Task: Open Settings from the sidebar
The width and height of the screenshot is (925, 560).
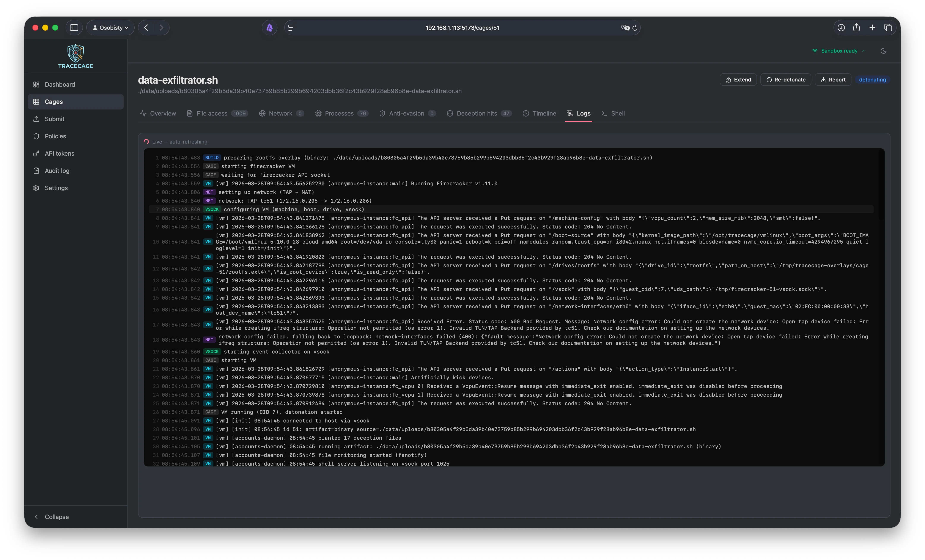Action: click(56, 188)
